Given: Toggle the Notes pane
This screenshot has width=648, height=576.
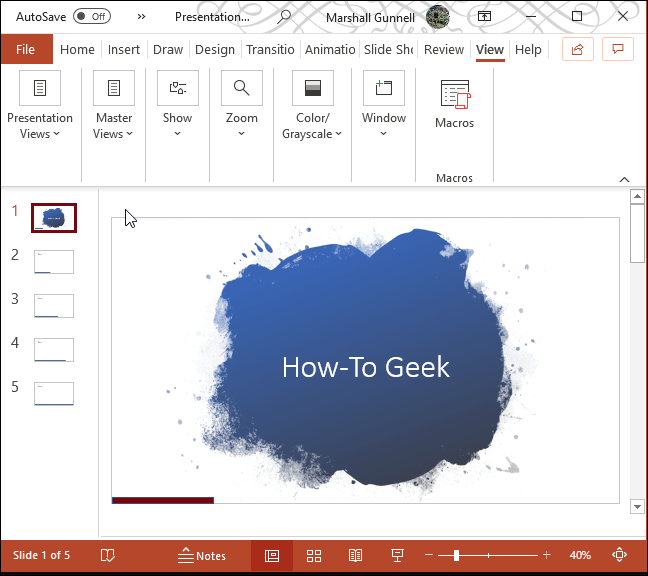Looking at the screenshot, I should pyautogui.click(x=201, y=555).
